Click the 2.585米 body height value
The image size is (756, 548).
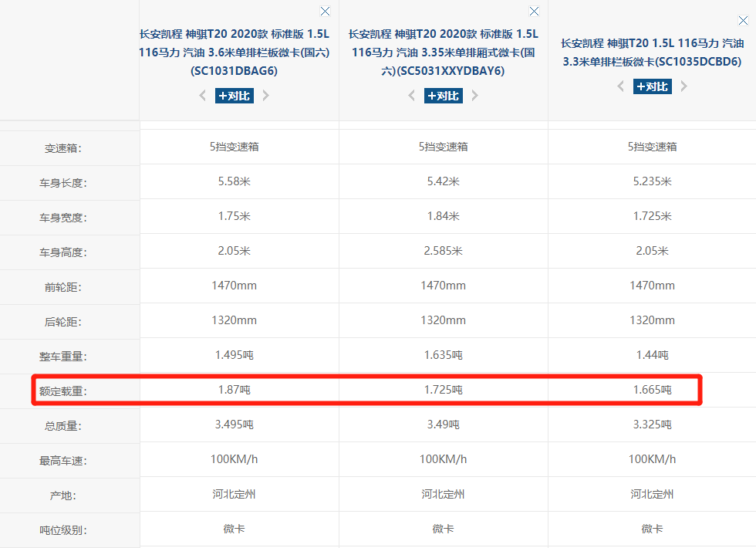point(443,251)
